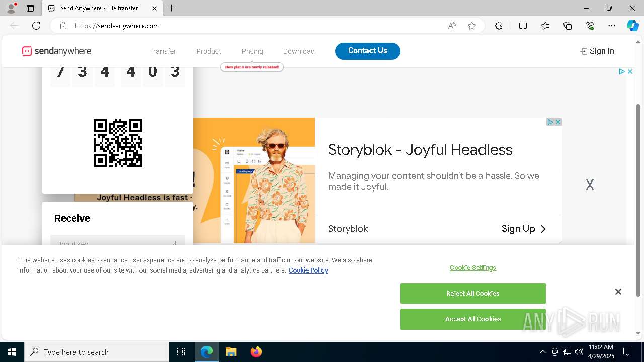Open Cookie Settings link

click(x=473, y=267)
